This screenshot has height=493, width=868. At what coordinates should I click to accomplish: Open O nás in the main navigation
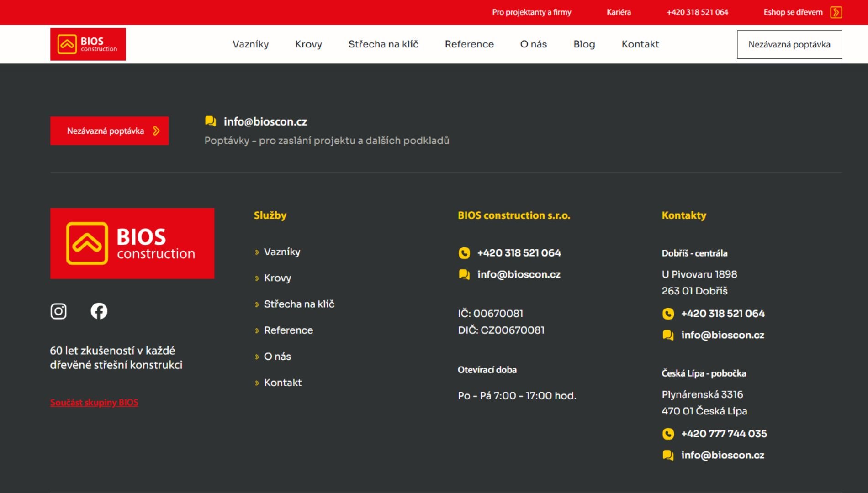point(534,44)
